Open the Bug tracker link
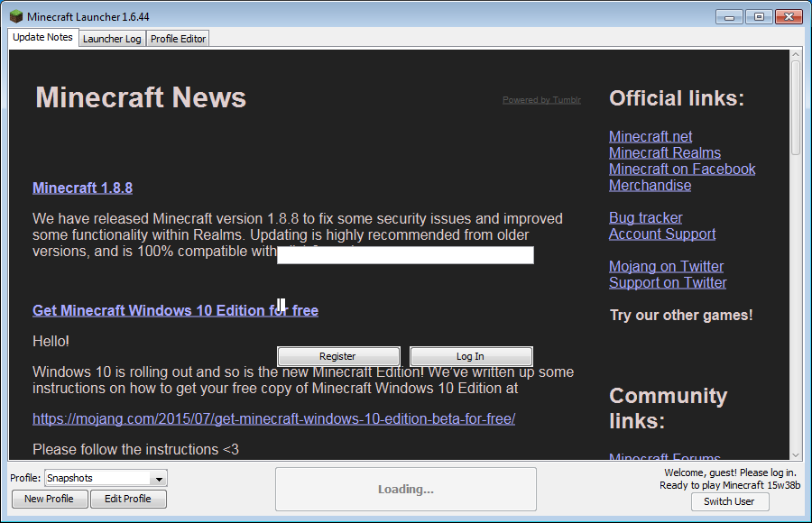This screenshot has width=812, height=523. pos(646,217)
